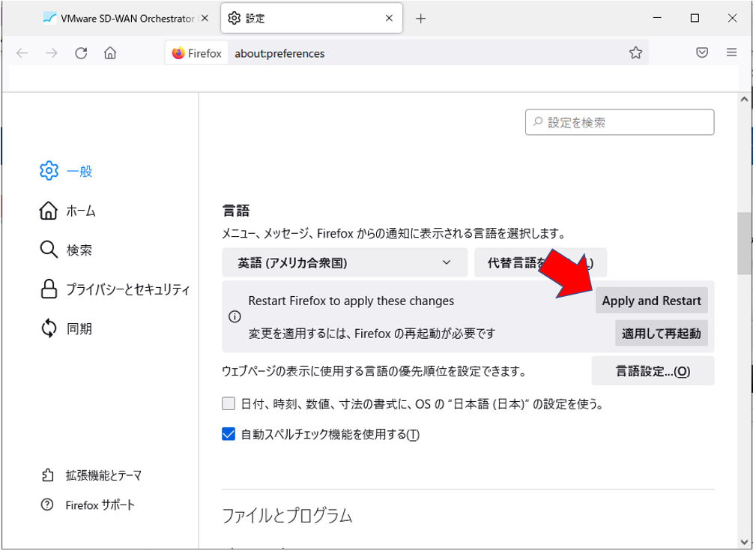Click the settings page vertical scrollbar thumb
756x551 pixels.
[744, 244]
